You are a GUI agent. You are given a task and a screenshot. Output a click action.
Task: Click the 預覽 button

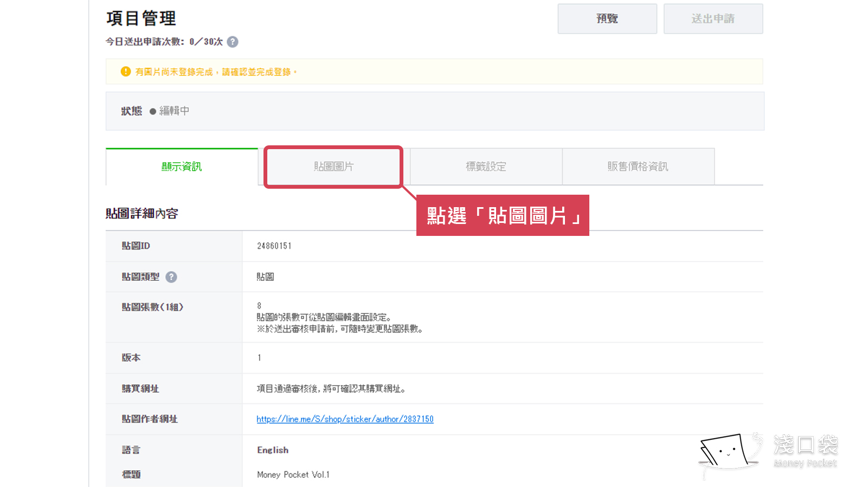tap(607, 19)
